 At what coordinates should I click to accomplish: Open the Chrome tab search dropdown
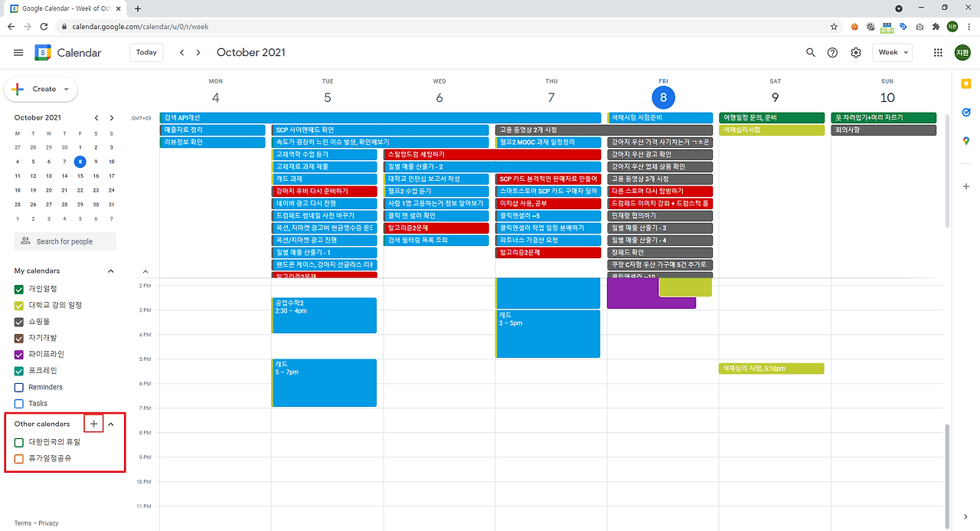(x=898, y=8)
